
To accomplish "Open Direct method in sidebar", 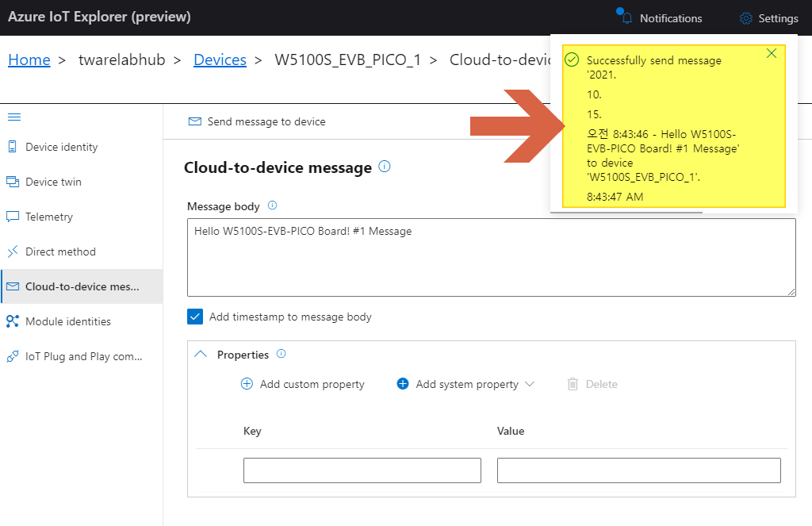I will [82, 251].
